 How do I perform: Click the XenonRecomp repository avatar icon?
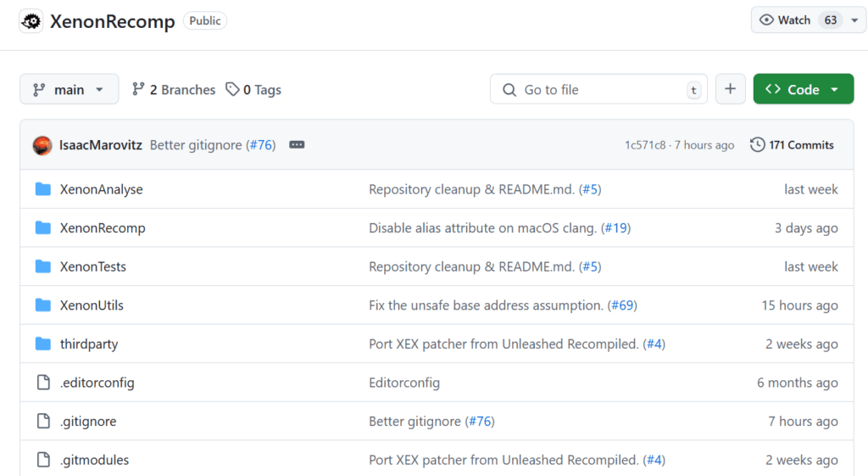click(x=31, y=21)
